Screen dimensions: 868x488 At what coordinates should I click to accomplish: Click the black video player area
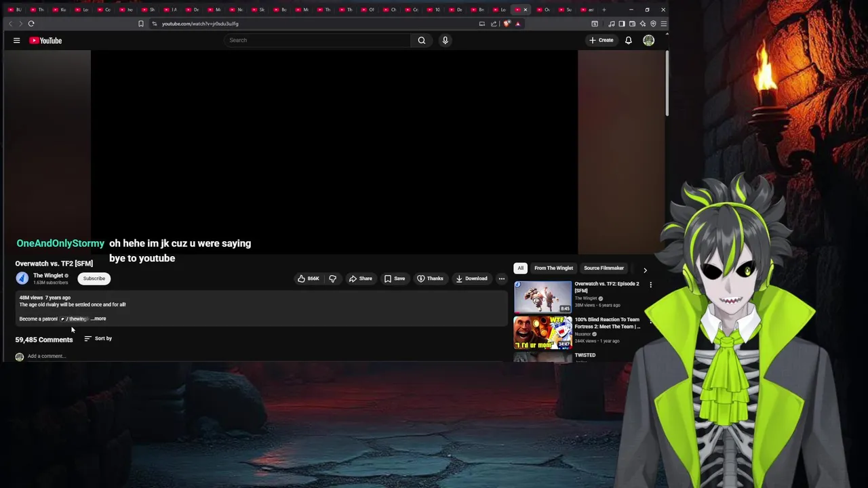click(334, 152)
